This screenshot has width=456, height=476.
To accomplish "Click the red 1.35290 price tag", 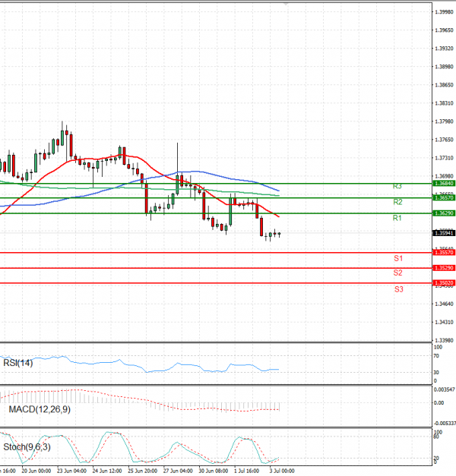I will click(x=444, y=268).
